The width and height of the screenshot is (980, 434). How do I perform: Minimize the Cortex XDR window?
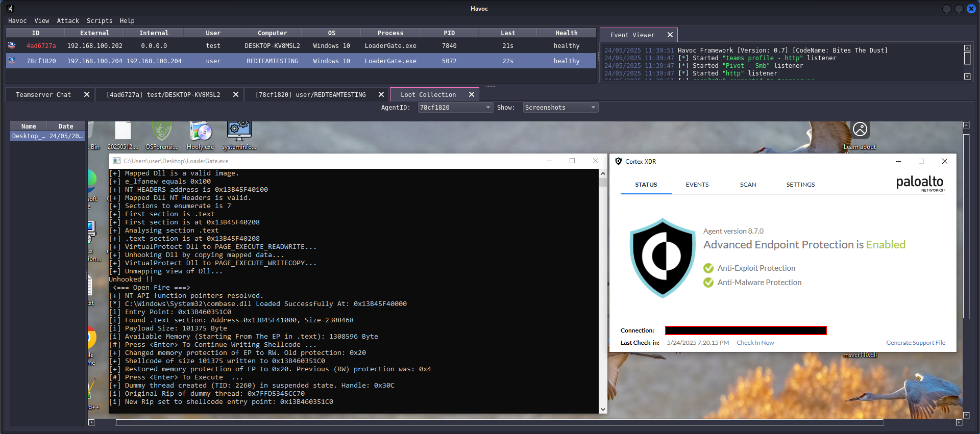898,161
